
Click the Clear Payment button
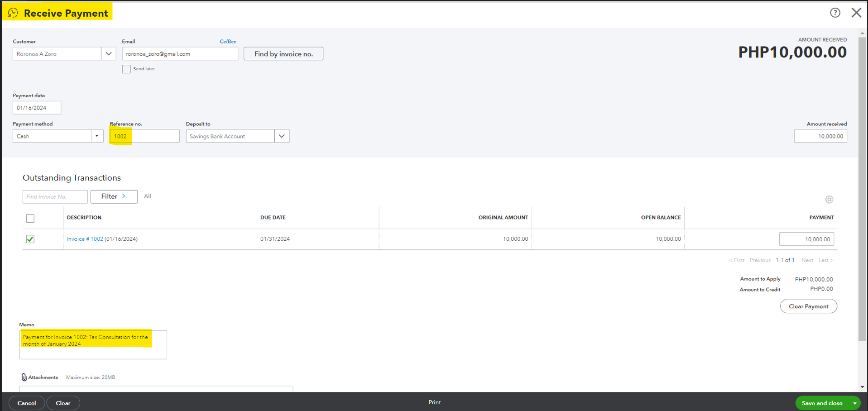tap(809, 306)
